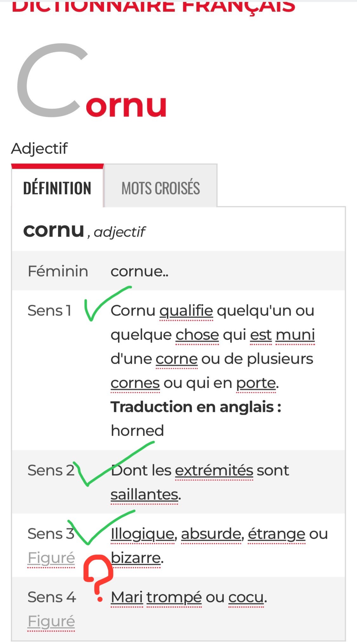Follow the 'cocu' link

pyautogui.click(x=246, y=597)
